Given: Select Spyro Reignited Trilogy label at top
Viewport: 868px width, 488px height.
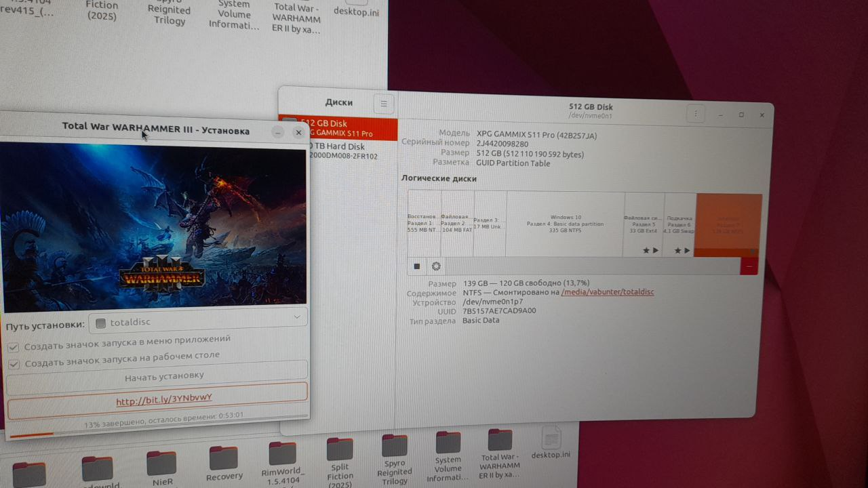Looking at the screenshot, I should [169, 10].
